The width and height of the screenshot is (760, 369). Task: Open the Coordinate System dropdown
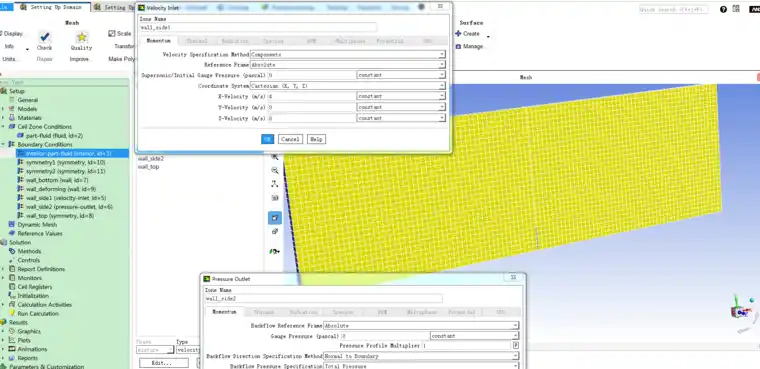tap(348, 86)
